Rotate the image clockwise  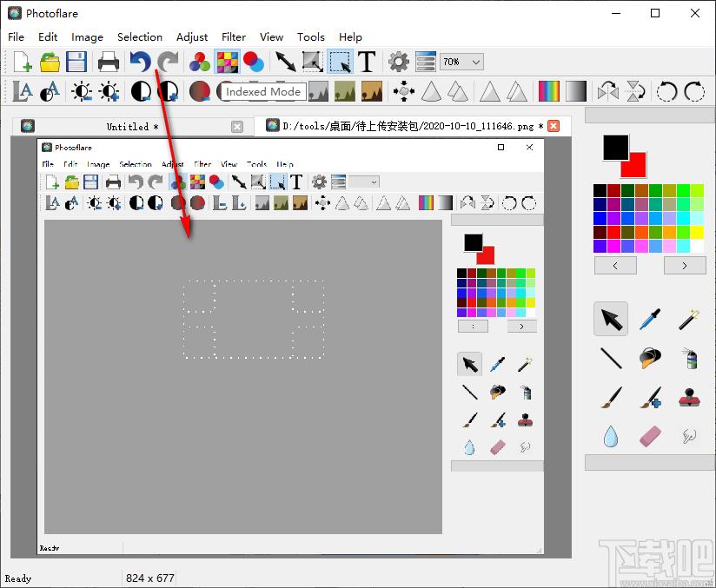[694, 91]
